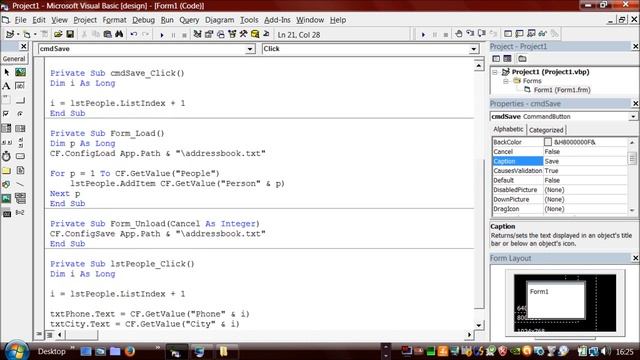Click Step Over on the Debug toolbar
640x360 pixels.
pyautogui.click(x=482, y=34)
